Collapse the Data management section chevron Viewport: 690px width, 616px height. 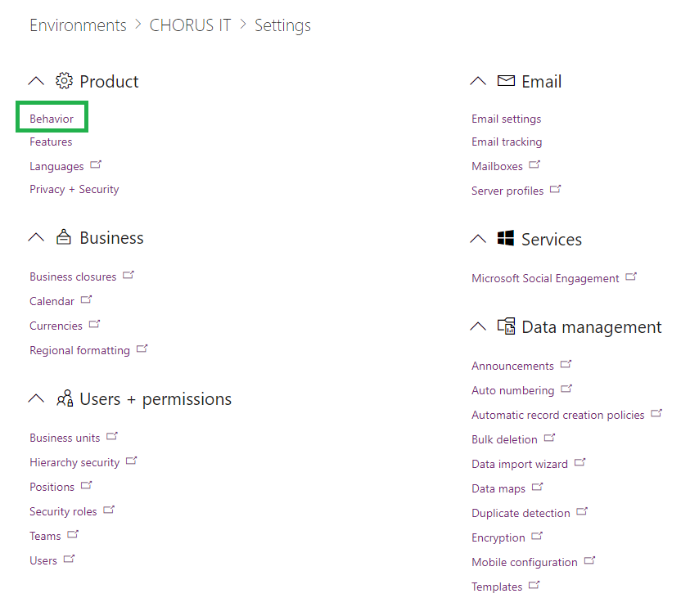tap(478, 326)
